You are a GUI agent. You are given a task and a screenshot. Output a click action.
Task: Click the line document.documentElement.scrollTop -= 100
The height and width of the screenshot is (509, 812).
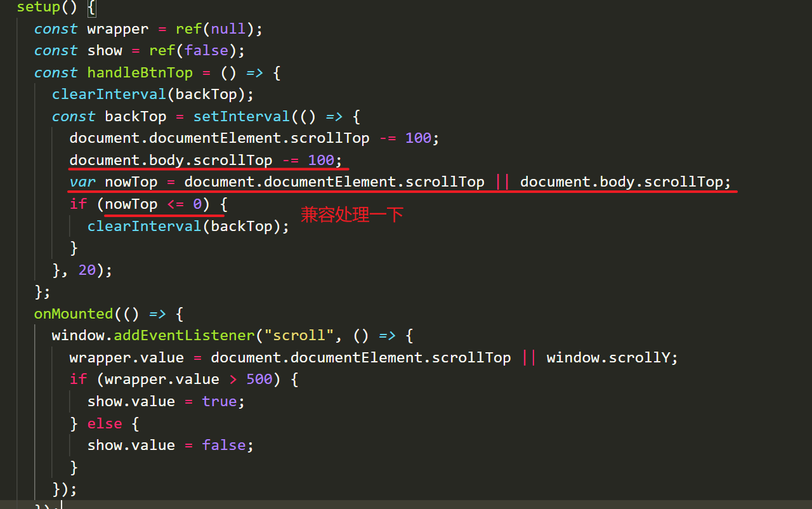254,138
